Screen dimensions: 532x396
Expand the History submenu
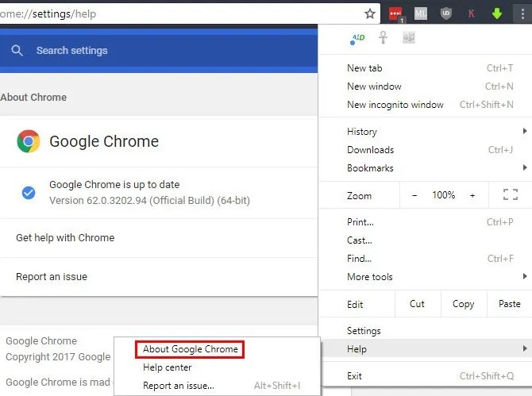426,132
